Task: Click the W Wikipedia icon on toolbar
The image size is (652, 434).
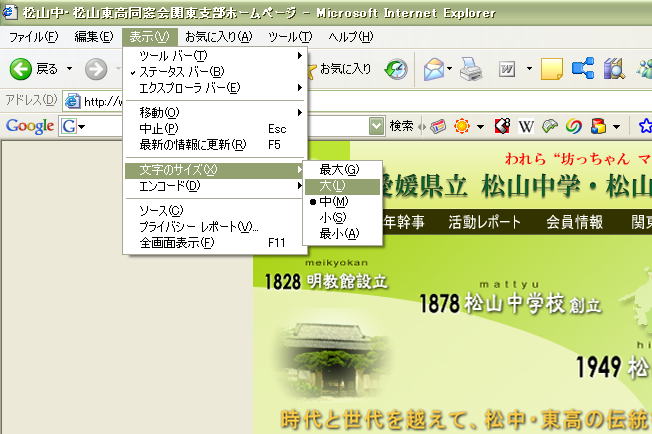Action: coord(526,126)
